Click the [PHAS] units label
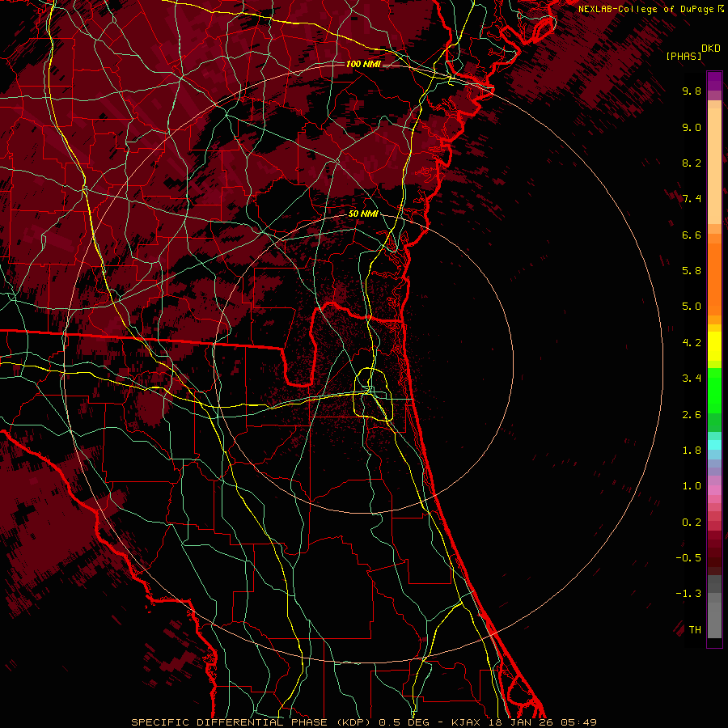The width and height of the screenshot is (728, 728). pos(684,56)
